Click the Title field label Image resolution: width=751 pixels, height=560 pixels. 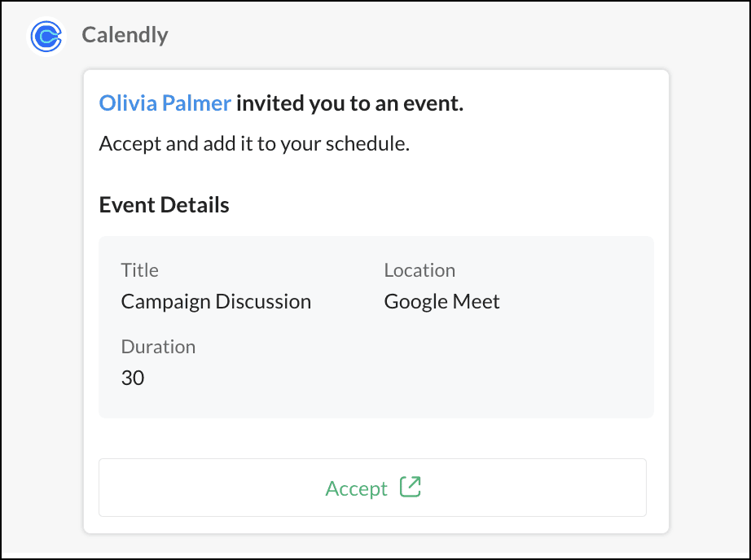pos(139,270)
